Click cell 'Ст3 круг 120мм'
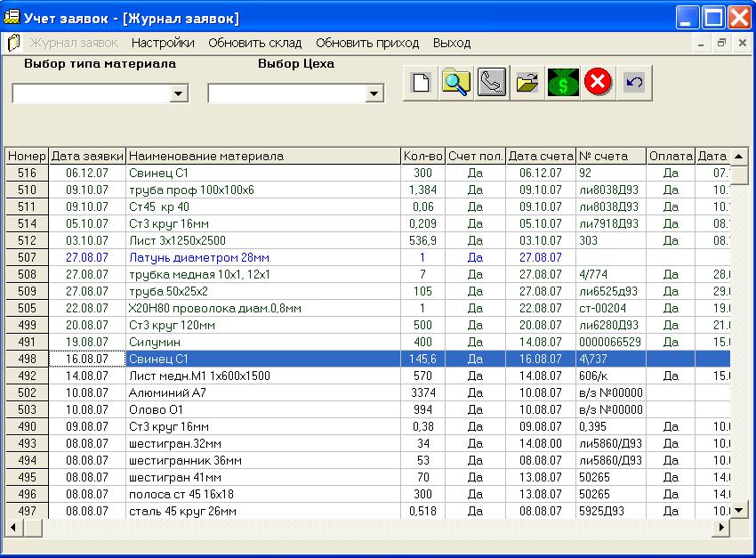The height and width of the screenshot is (558, 756). pos(263,325)
